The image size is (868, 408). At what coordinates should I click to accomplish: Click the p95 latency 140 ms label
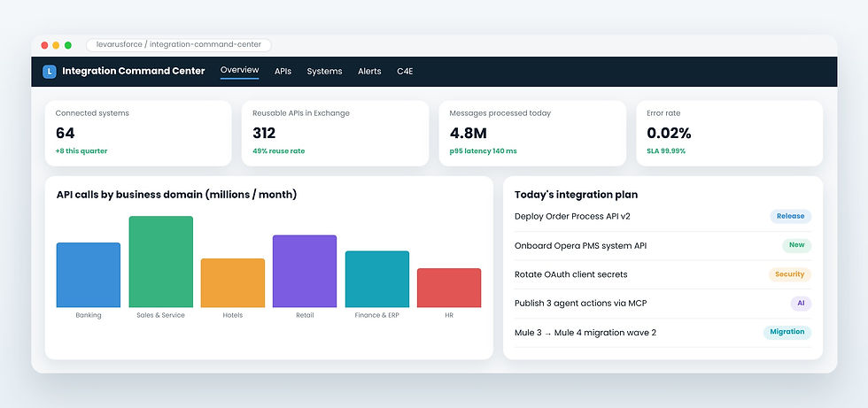484,151
